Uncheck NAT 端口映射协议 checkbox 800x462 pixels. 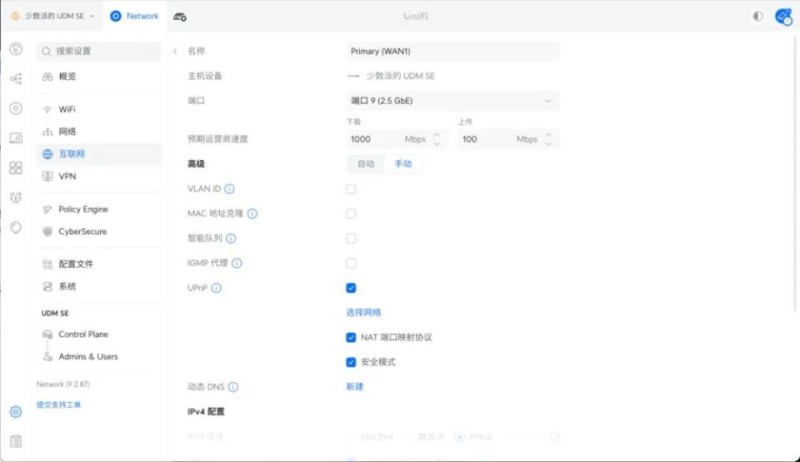tap(351, 338)
